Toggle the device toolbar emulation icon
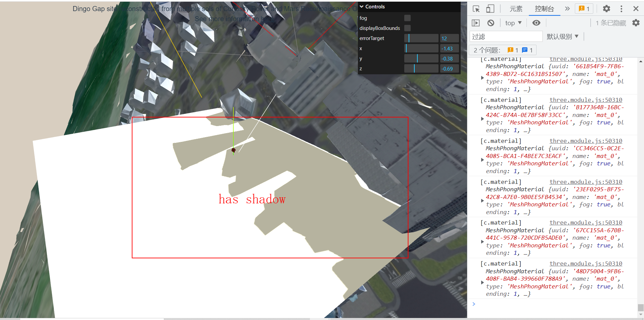The height and width of the screenshot is (320, 644). tap(490, 9)
